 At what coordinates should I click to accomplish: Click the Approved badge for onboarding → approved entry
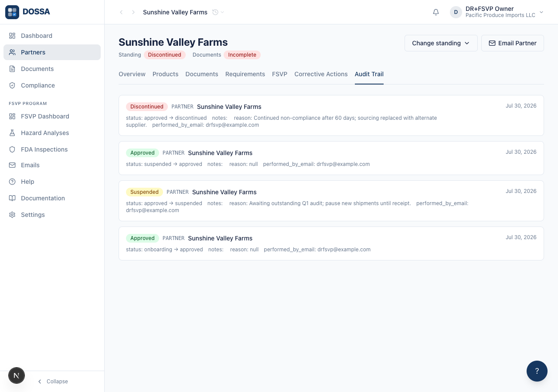pyautogui.click(x=143, y=238)
